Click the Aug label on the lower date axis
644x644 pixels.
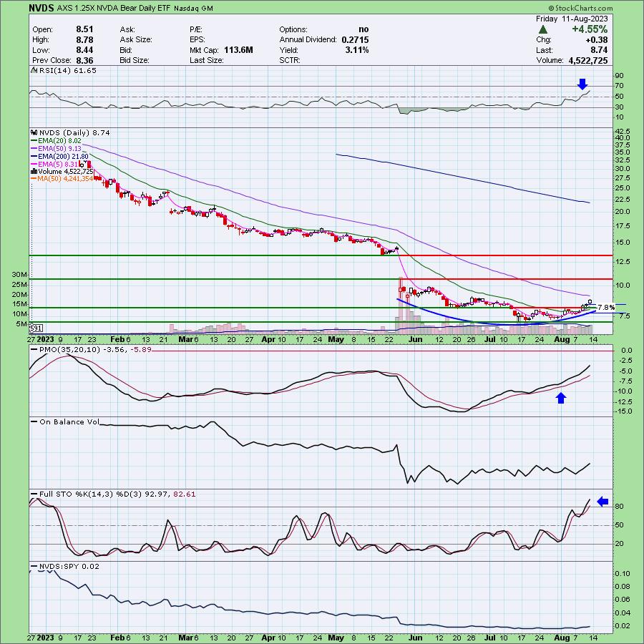[x=562, y=638]
